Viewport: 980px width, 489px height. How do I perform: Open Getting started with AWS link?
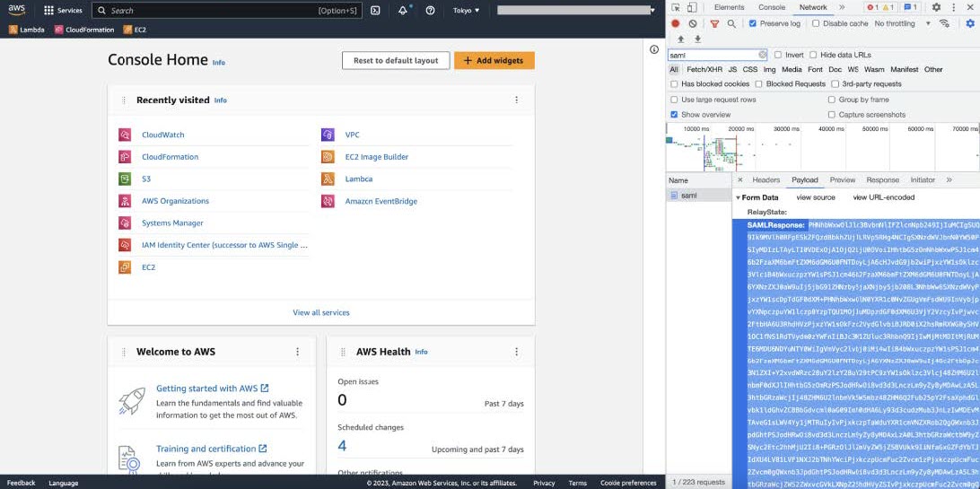213,389
